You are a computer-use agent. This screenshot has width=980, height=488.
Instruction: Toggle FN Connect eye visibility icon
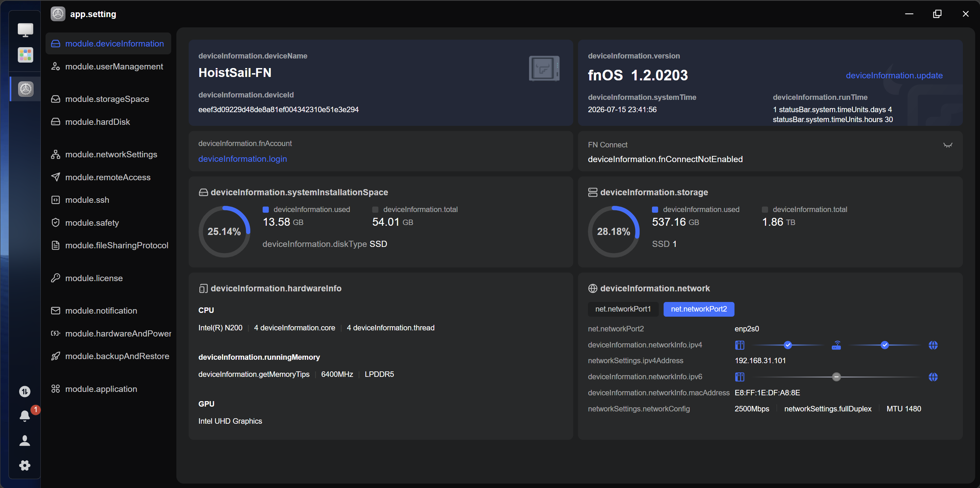point(948,145)
